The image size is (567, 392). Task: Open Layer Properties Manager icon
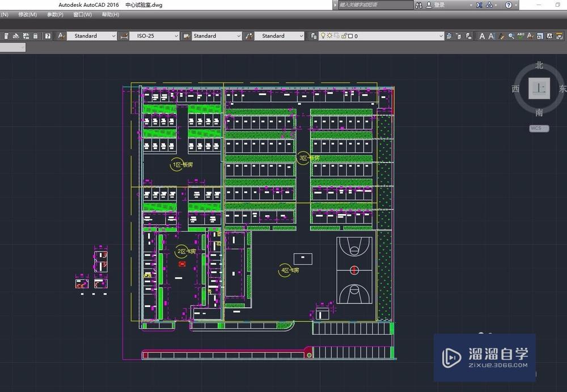click(314, 36)
